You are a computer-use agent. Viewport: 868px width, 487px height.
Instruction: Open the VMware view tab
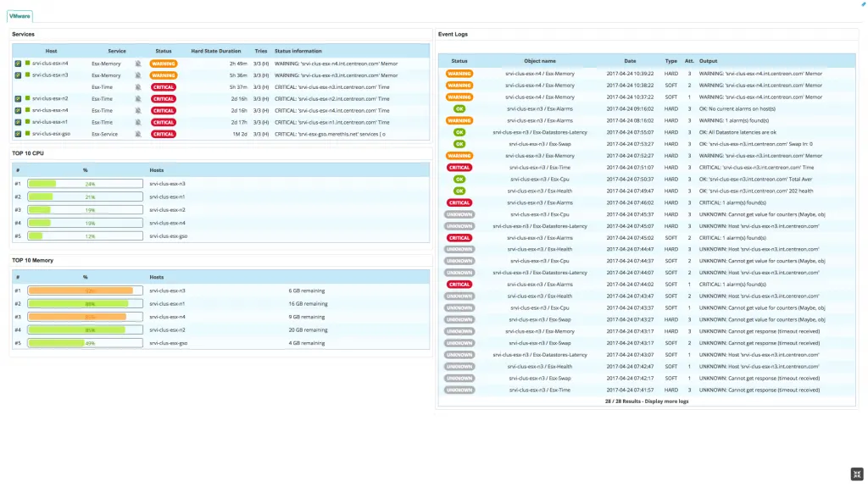tap(19, 16)
